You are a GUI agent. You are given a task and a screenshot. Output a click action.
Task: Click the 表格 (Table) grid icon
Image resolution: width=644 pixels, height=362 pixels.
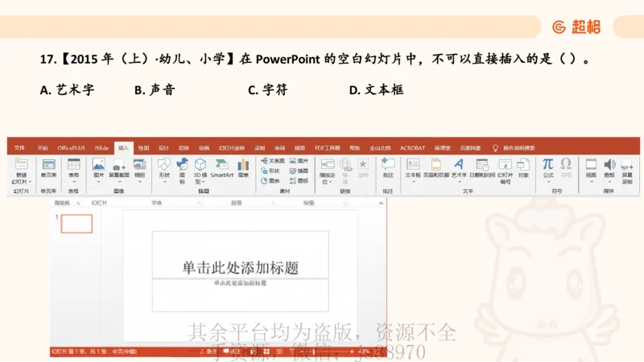(x=73, y=165)
